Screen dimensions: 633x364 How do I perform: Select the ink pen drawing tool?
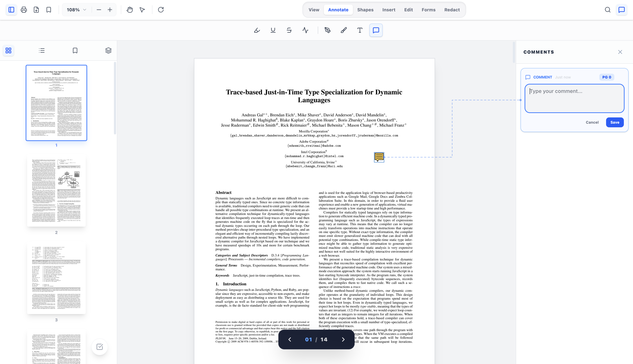click(328, 30)
